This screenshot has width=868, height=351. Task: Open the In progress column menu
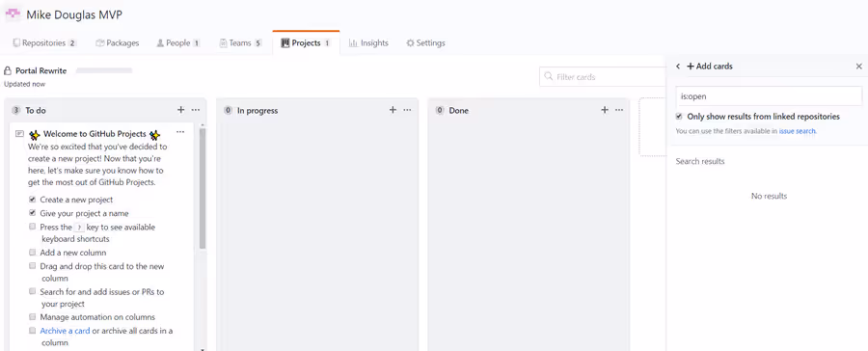pyautogui.click(x=407, y=110)
